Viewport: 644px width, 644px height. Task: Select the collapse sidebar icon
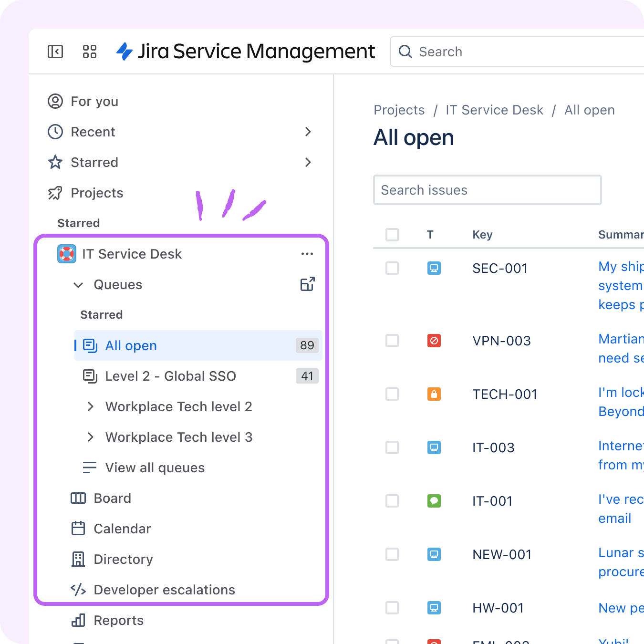(x=55, y=51)
